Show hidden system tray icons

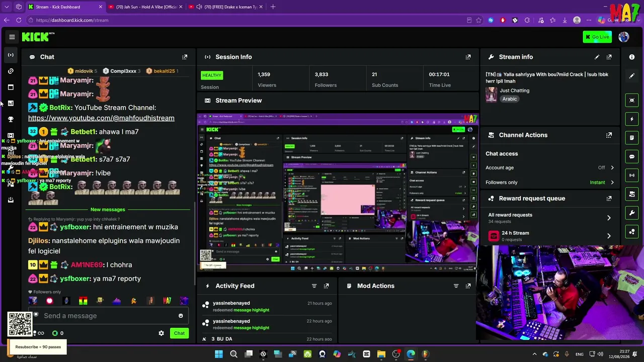pyautogui.click(x=534, y=354)
